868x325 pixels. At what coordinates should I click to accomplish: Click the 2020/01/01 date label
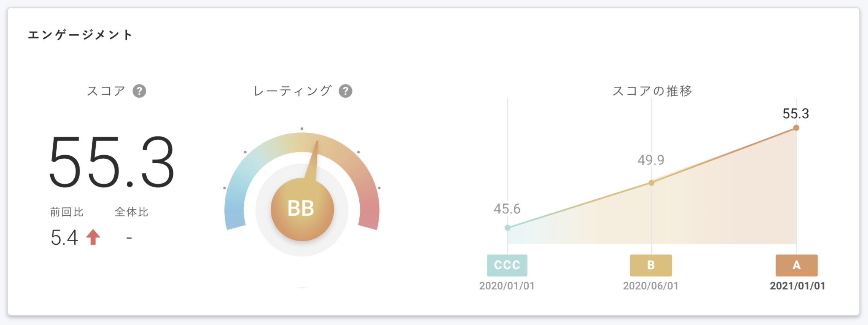point(507,286)
